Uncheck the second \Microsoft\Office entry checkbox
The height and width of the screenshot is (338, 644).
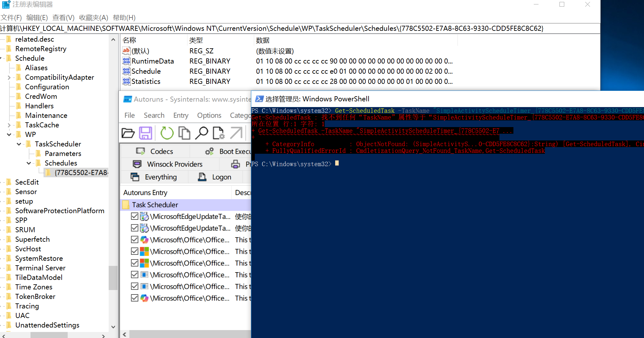click(135, 251)
